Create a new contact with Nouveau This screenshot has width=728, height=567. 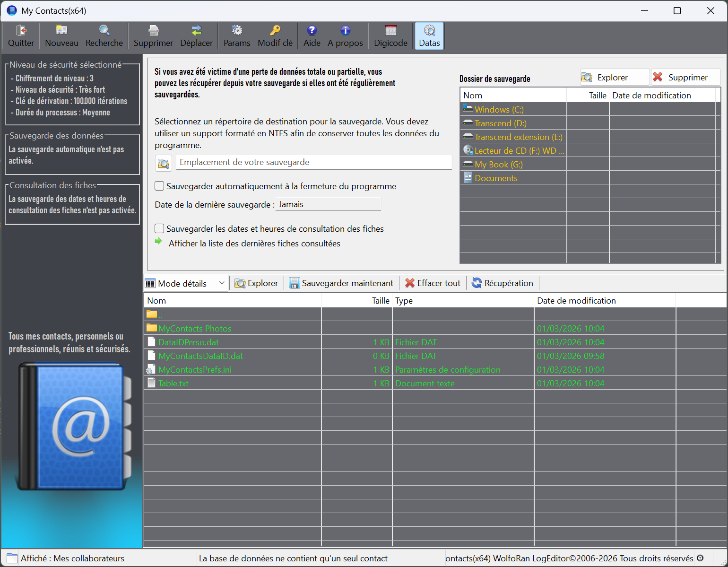pyautogui.click(x=61, y=36)
